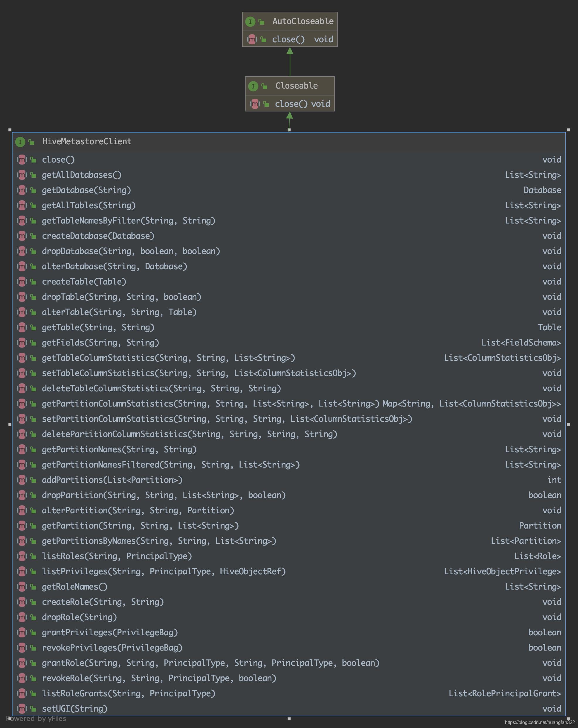Click the List<Partition> return type
The image size is (578, 728).
[526, 541]
